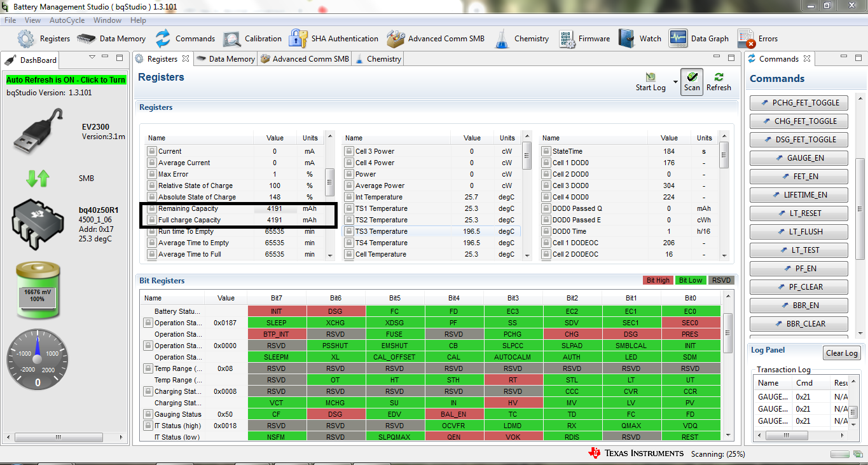Send the PCHG_FET_TOGGLE command
The height and width of the screenshot is (465, 868).
[799, 103]
